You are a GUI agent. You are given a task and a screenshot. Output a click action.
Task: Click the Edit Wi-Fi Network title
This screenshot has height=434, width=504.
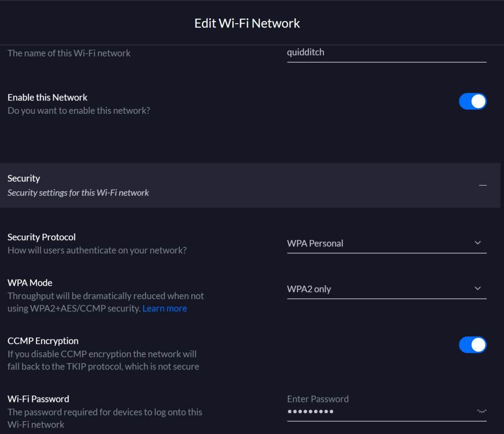click(247, 23)
